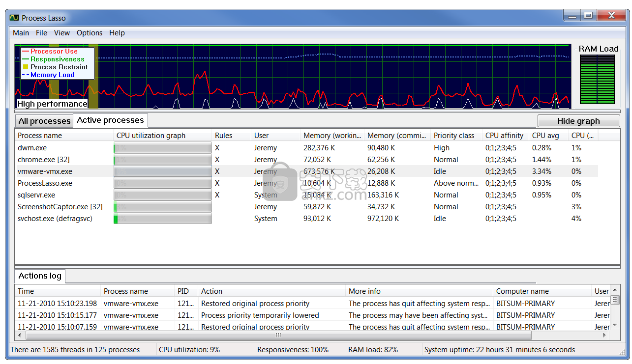The image size is (632, 364).
Task: Minimize the Process Lasso window
Action: [x=572, y=16]
